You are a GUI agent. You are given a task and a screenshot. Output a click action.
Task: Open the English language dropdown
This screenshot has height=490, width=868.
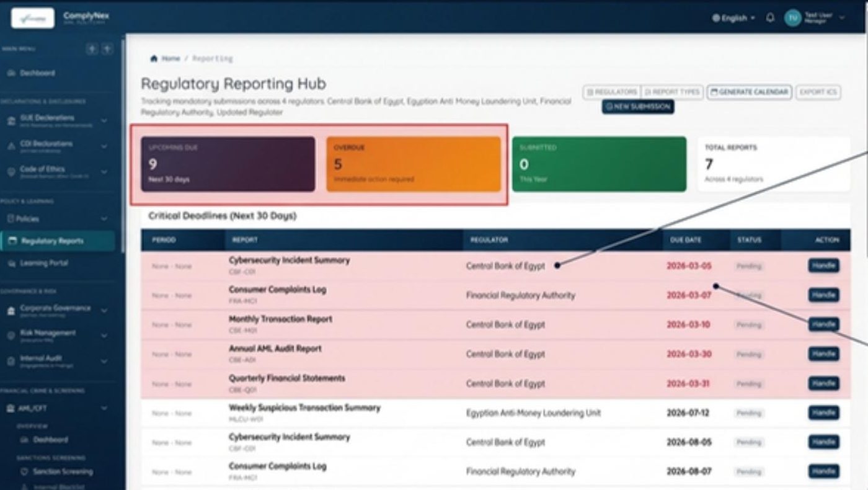click(x=734, y=18)
